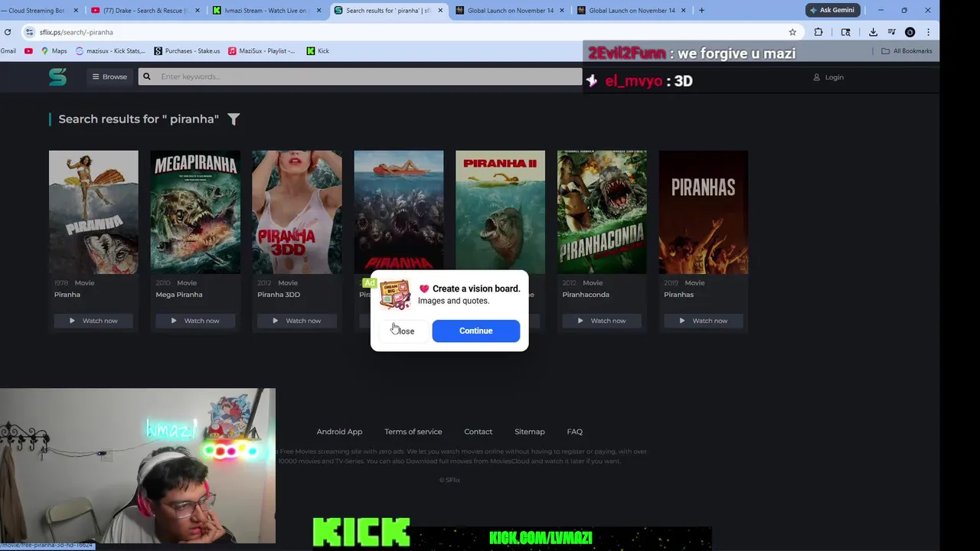Open the Piranha 1978 poster thumbnail
The width and height of the screenshot is (980, 551).
click(93, 212)
